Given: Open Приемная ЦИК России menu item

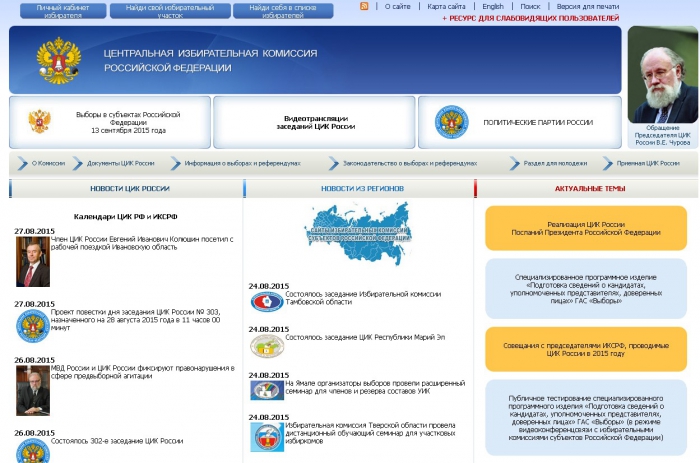Looking at the screenshot, I should tap(648, 163).
